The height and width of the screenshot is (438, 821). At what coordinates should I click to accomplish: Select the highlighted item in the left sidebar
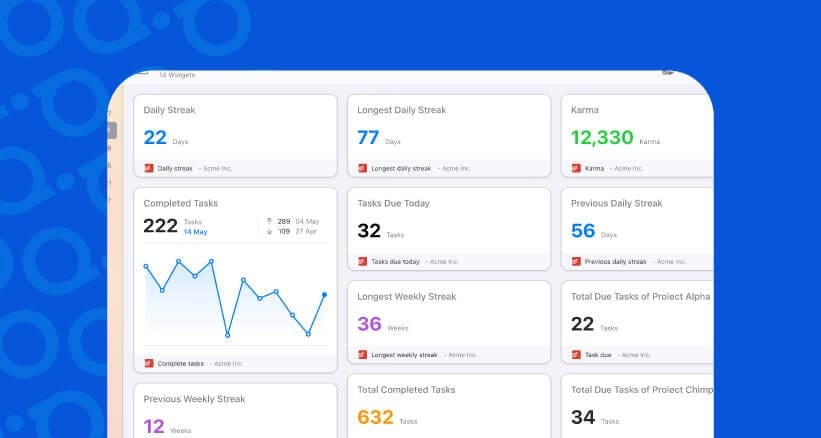coord(112,130)
